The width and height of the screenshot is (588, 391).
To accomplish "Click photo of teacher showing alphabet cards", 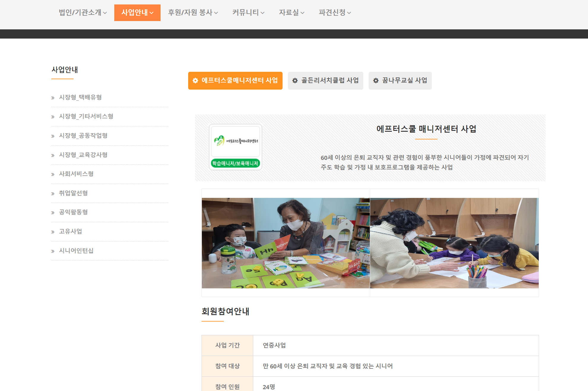I will pos(286,243).
